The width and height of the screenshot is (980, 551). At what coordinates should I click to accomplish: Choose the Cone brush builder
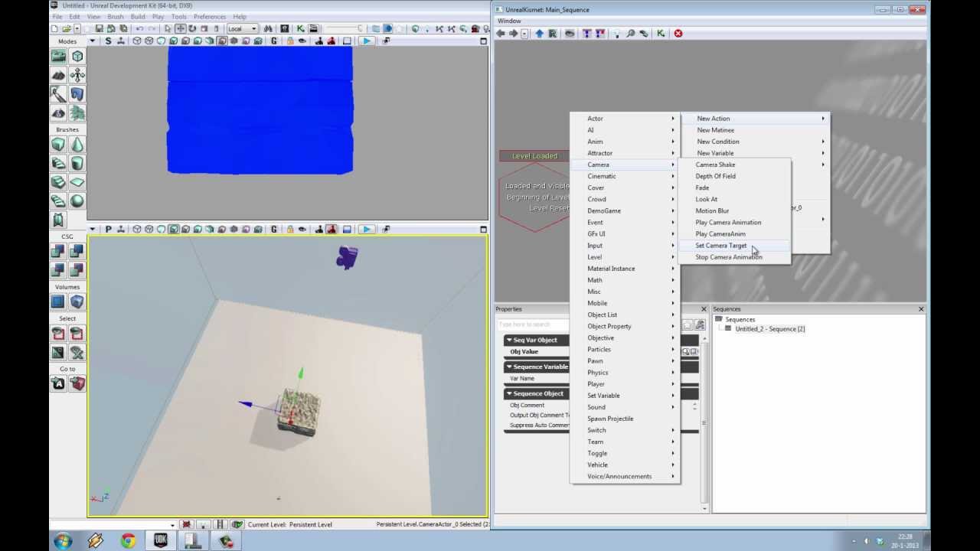pyautogui.click(x=77, y=144)
